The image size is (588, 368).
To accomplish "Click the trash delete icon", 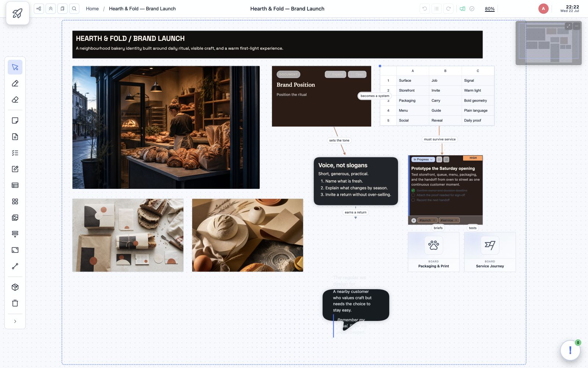I will (x=15, y=303).
